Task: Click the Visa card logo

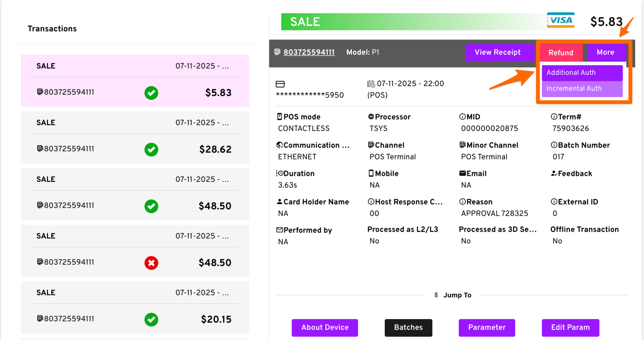Action: [x=561, y=20]
